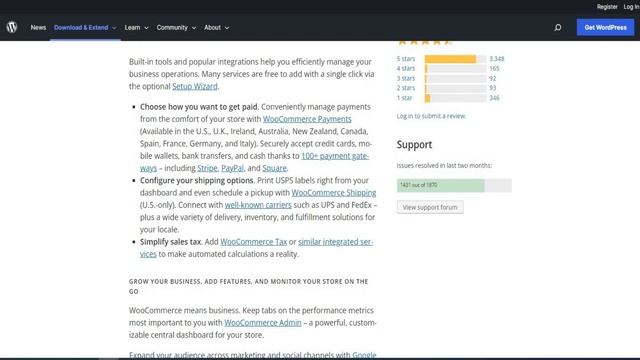Click the 2 stars rating label

(x=405, y=88)
